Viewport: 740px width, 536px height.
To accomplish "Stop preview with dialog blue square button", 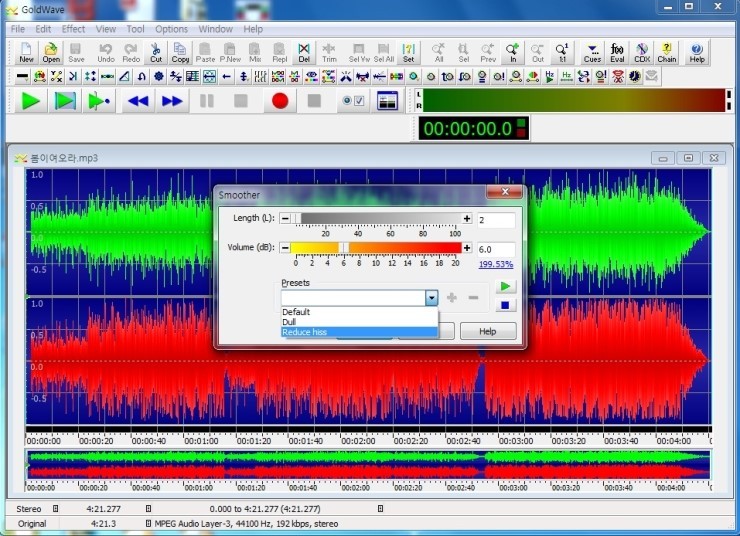I will click(x=505, y=305).
